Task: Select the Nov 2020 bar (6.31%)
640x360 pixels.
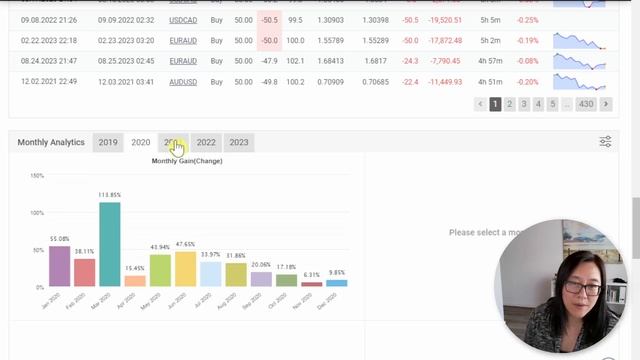Action: 312,284
